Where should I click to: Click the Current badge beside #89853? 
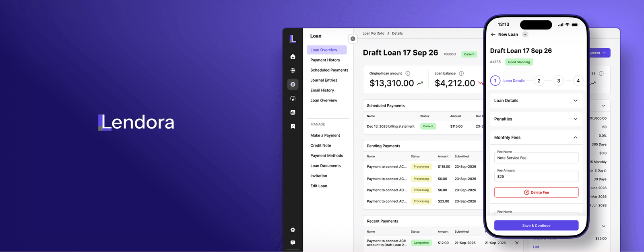tap(469, 54)
